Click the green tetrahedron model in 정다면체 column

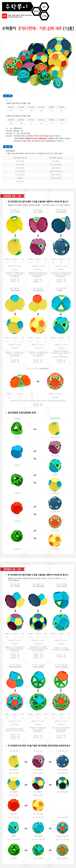coord(17,428)
